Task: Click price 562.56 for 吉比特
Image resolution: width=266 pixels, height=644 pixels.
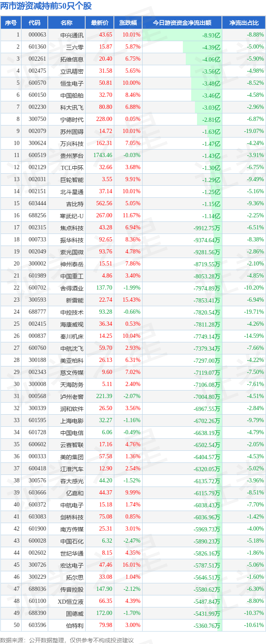Action: tap(104, 204)
